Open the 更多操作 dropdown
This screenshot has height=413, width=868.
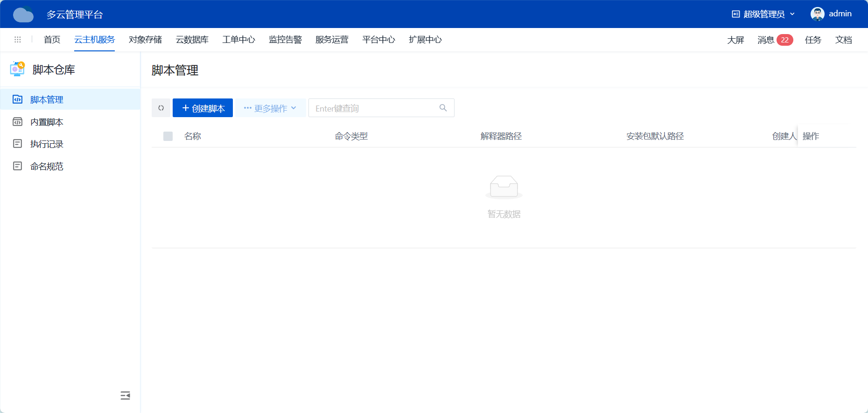pyautogui.click(x=270, y=108)
